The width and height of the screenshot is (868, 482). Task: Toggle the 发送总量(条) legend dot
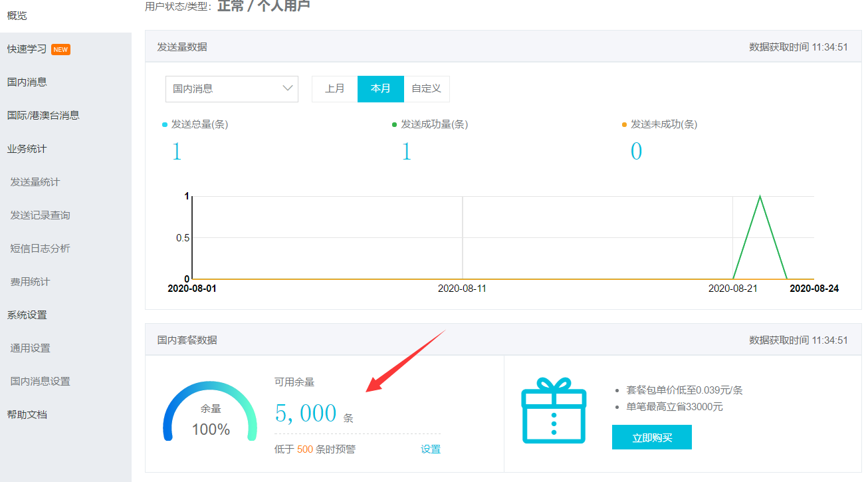click(165, 124)
